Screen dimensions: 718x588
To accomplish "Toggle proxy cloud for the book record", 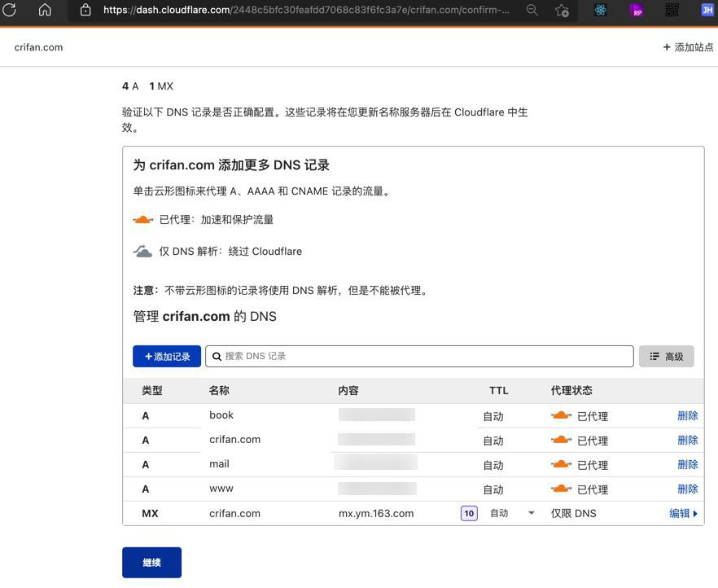I will [x=561, y=416].
